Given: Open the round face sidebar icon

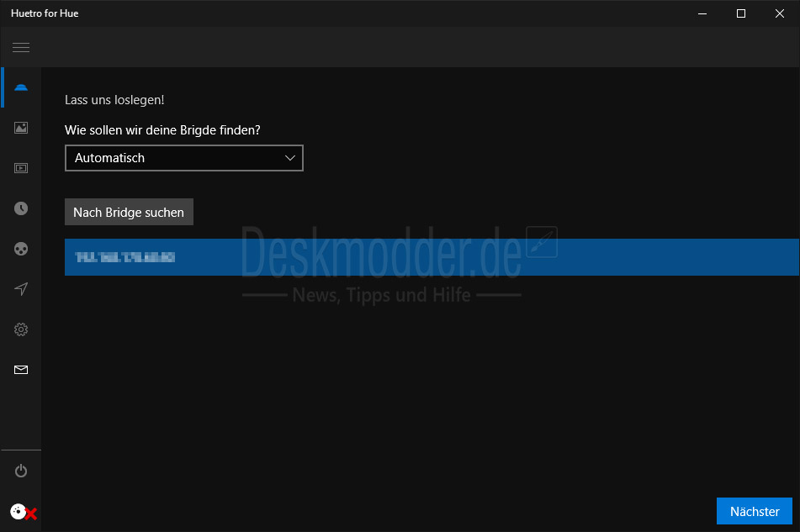Looking at the screenshot, I should coord(21,249).
